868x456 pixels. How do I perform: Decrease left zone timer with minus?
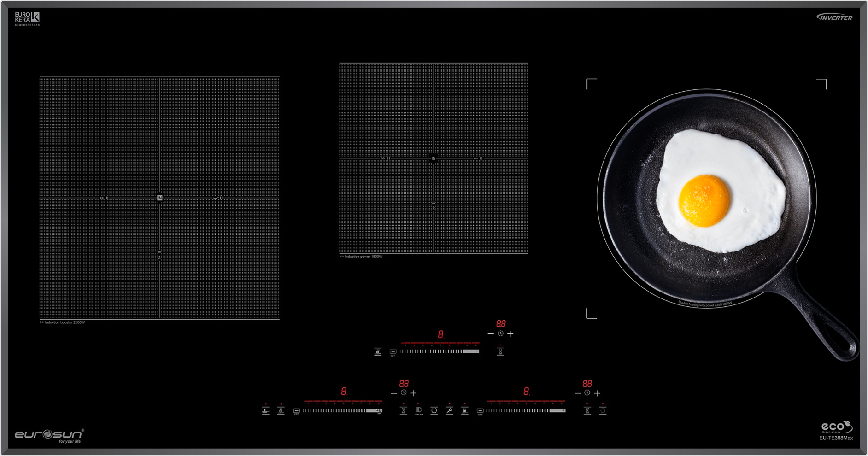(393, 393)
